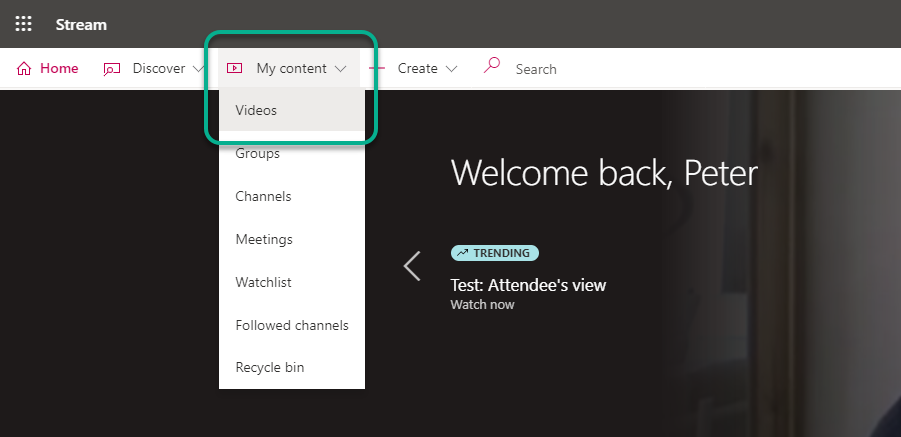
Task: Open the app launcher waffle icon
Action: tap(24, 24)
